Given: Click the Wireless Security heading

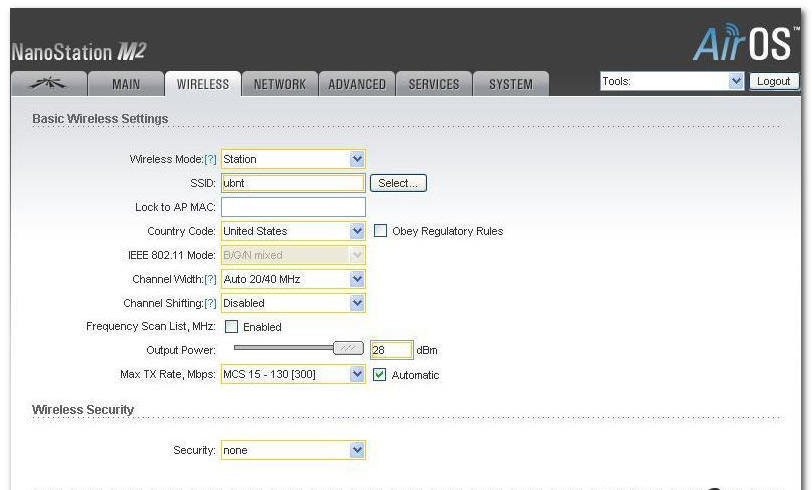Looking at the screenshot, I should pyautogui.click(x=83, y=410).
